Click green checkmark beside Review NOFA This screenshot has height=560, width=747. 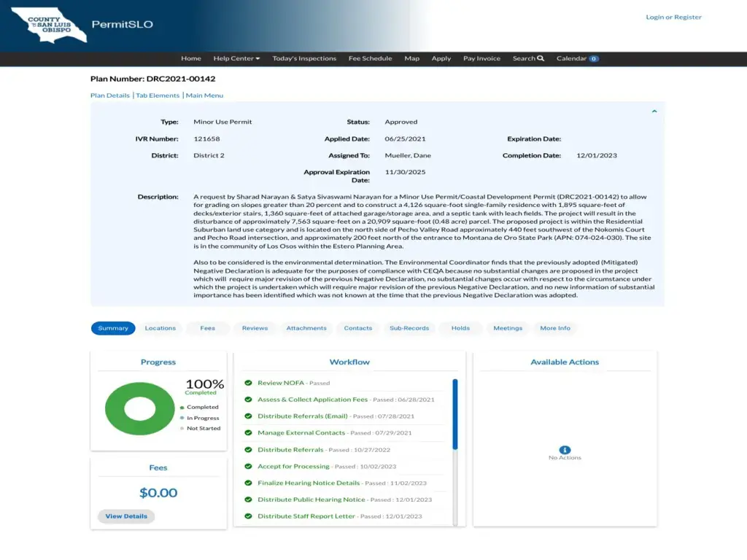coord(248,383)
